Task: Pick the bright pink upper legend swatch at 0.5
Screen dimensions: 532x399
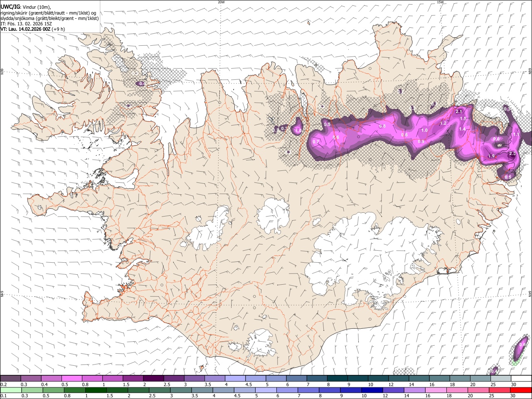Action: [x=71, y=378]
